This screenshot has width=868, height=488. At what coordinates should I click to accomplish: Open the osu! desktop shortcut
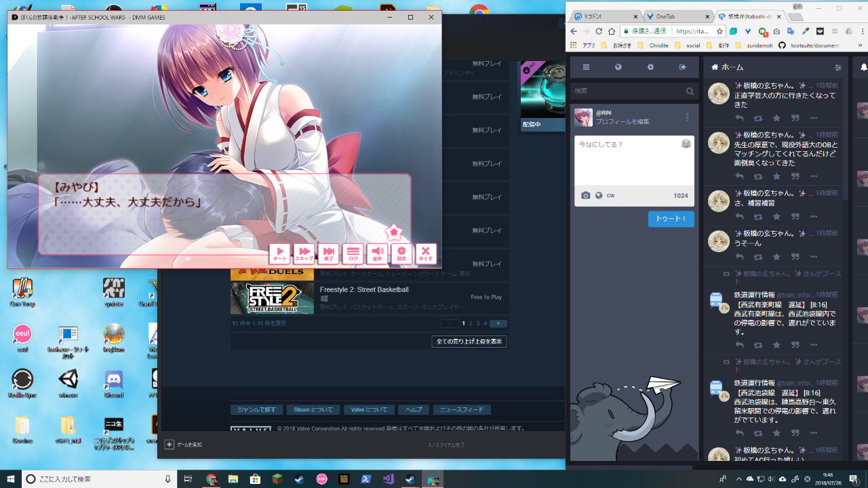click(x=22, y=338)
